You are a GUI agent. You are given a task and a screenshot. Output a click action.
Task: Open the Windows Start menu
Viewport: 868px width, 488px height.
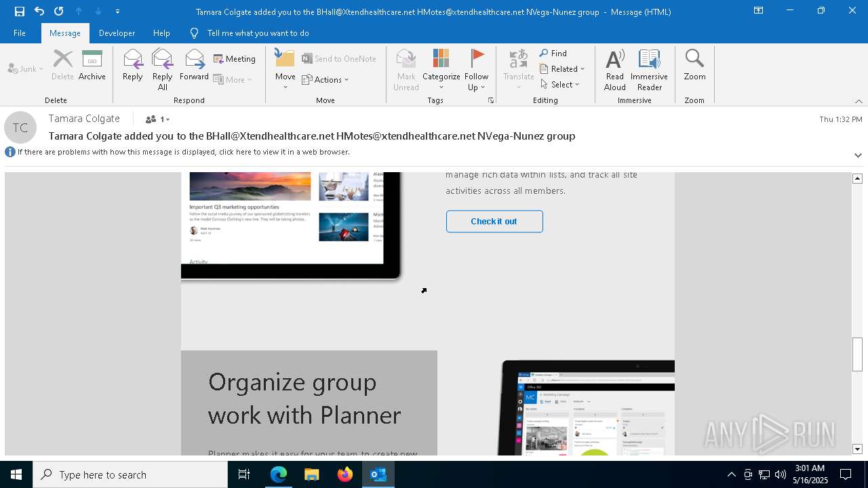(x=16, y=474)
